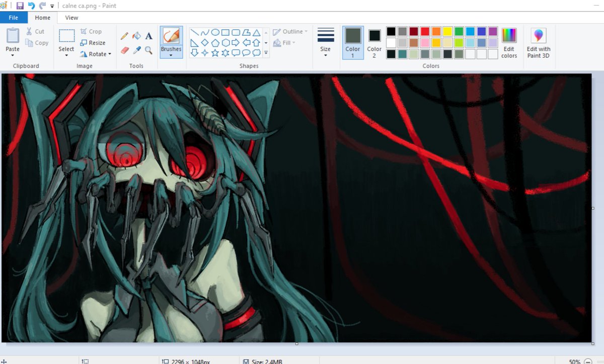Select the Text tool
The image size is (604, 364).
click(149, 36)
